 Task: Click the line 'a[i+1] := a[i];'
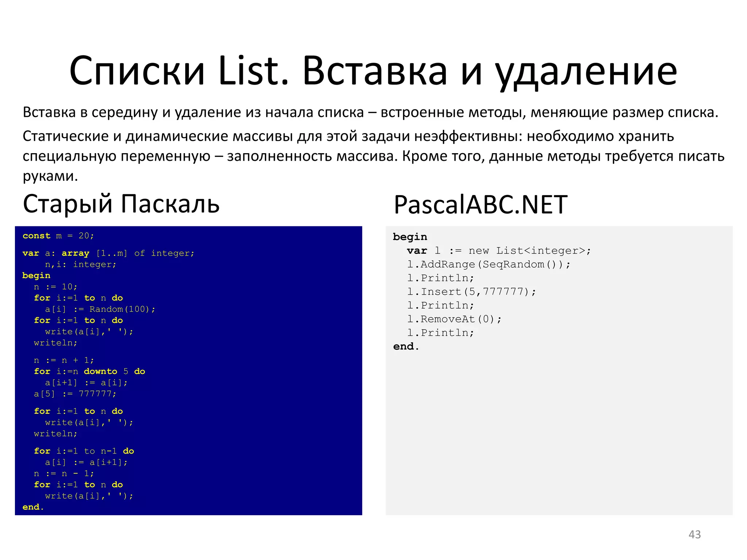pos(86,382)
